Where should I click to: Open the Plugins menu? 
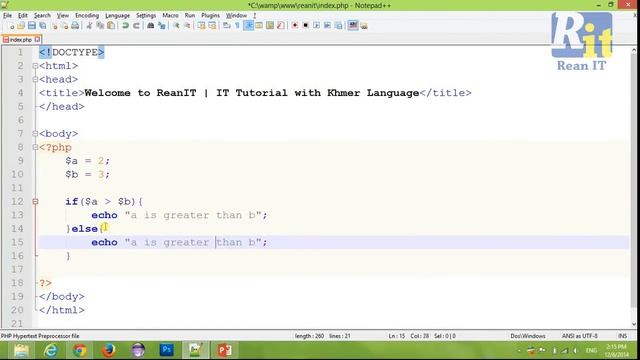click(x=210, y=16)
